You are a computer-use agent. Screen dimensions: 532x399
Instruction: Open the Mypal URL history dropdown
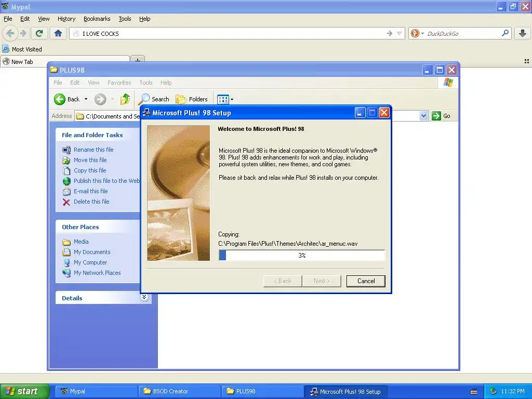[400, 33]
